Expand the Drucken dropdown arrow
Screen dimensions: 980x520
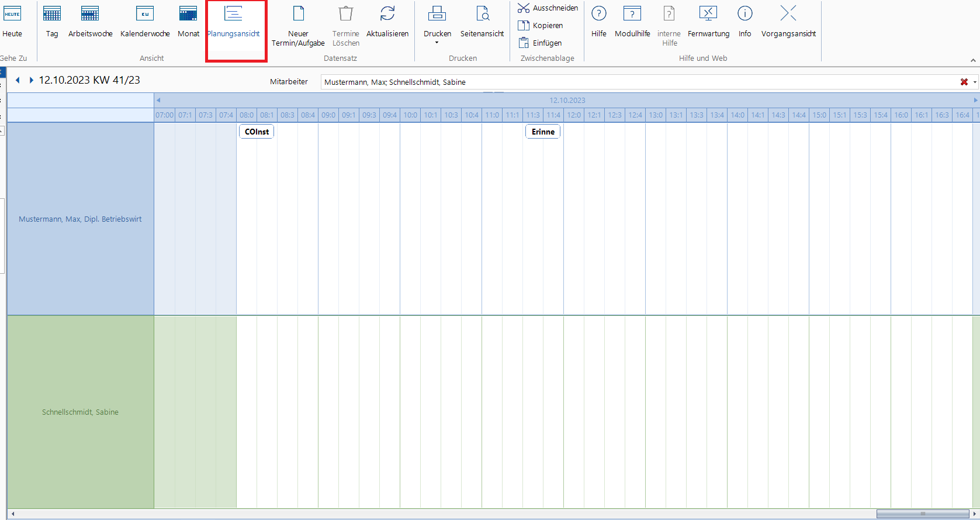coord(437,43)
